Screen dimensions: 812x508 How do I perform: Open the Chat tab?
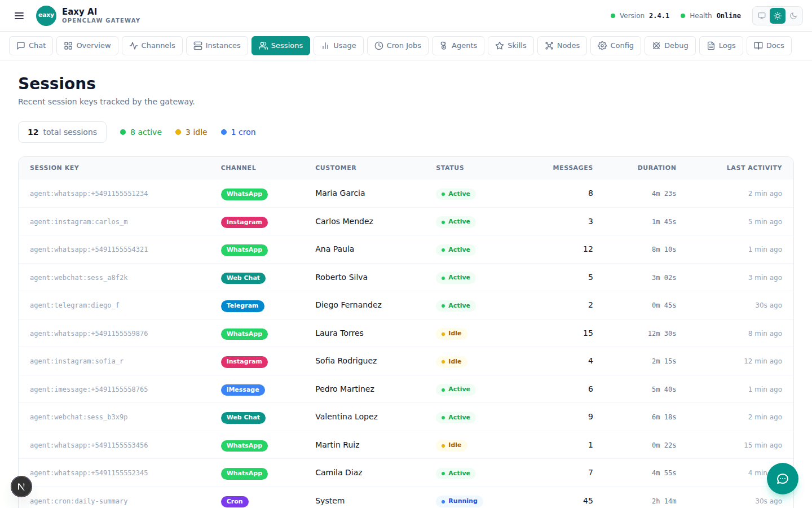(32, 46)
